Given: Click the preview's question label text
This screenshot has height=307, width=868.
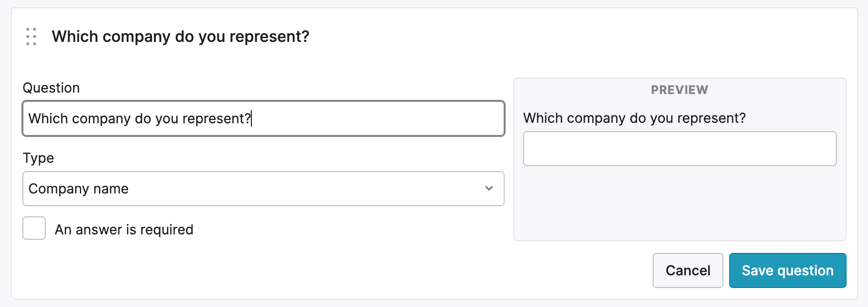Looking at the screenshot, I should (634, 118).
